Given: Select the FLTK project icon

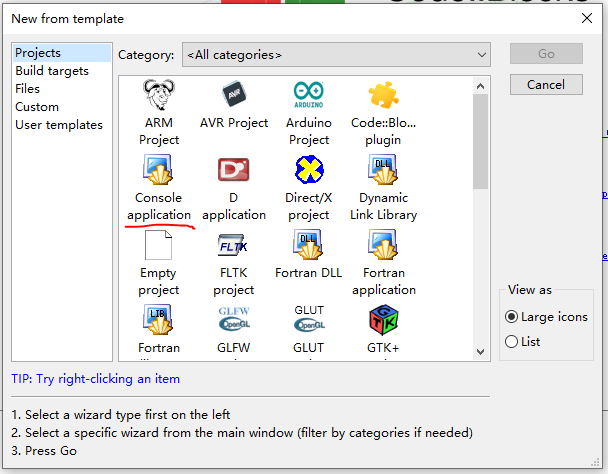Looking at the screenshot, I should (233, 245).
